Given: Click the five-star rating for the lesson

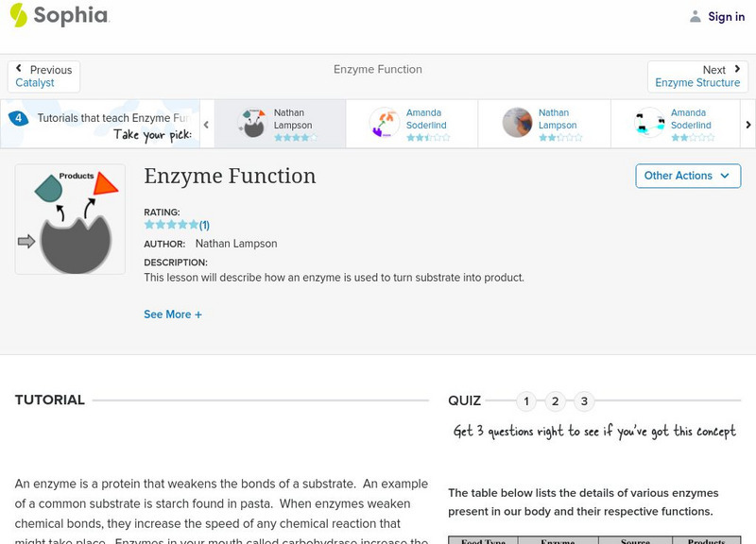Looking at the screenshot, I should click(x=171, y=225).
